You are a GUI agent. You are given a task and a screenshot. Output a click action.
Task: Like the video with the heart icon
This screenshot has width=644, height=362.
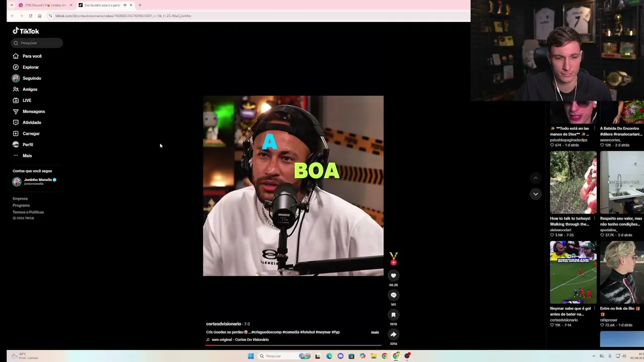(x=393, y=276)
